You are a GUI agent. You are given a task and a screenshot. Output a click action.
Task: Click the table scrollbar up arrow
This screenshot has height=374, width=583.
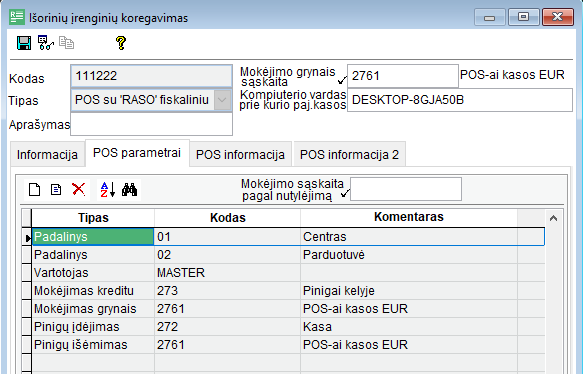point(553,218)
